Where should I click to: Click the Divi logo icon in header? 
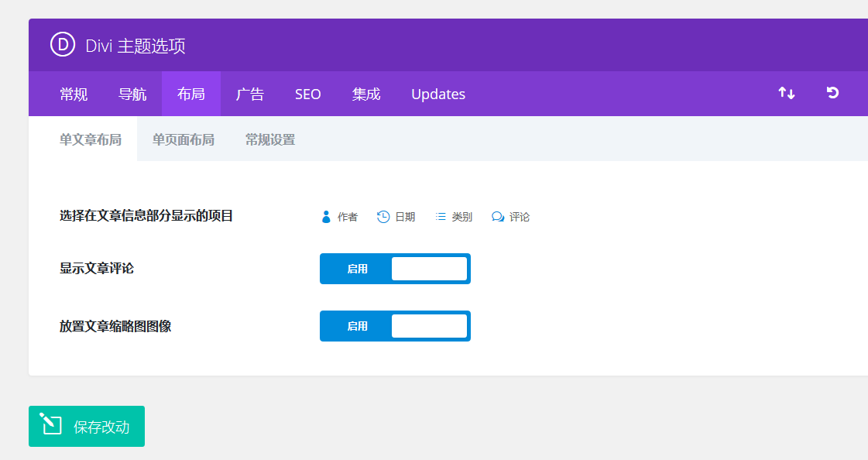(63, 45)
